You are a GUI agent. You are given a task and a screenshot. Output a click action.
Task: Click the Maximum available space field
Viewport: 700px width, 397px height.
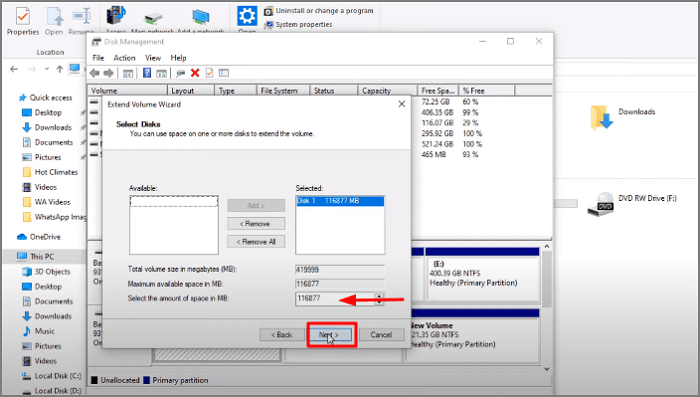[340, 284]
